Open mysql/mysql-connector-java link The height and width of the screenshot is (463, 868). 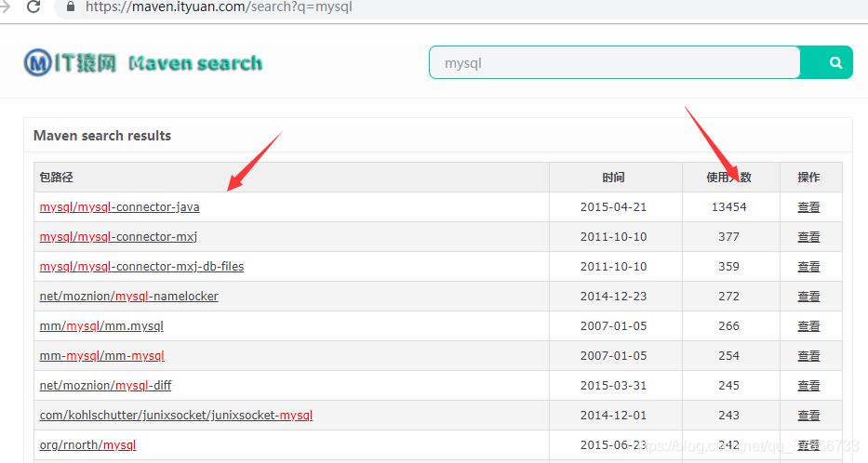(120, 207)
